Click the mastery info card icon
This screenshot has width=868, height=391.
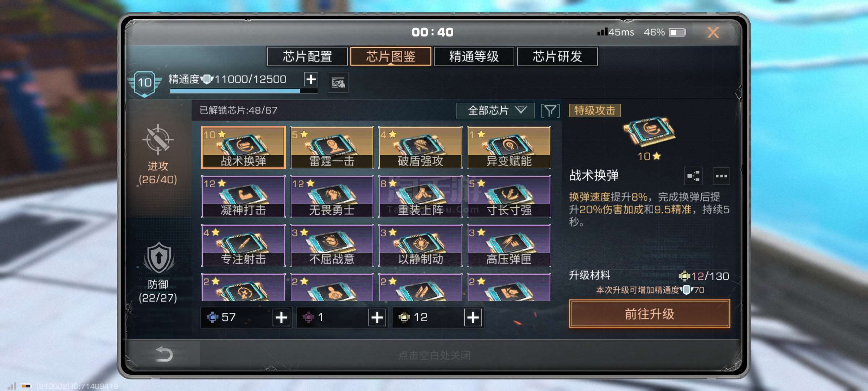(338, 83)
